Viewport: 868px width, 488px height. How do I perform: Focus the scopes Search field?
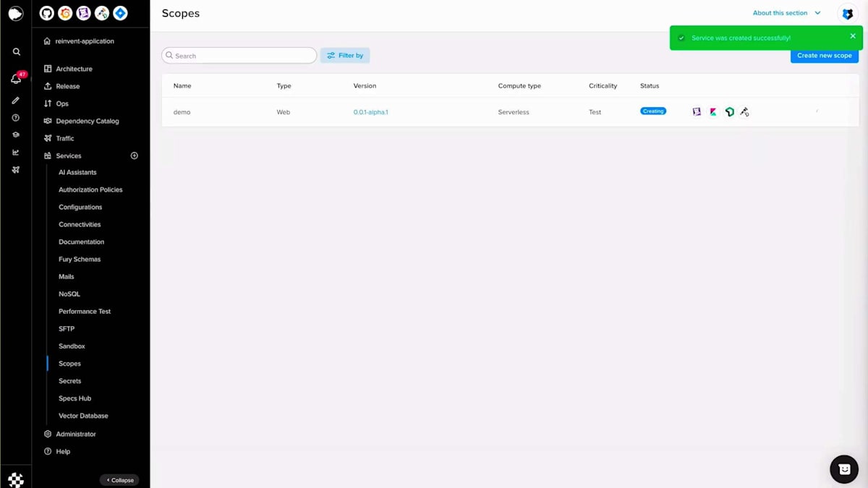click(x=239, y=56)
